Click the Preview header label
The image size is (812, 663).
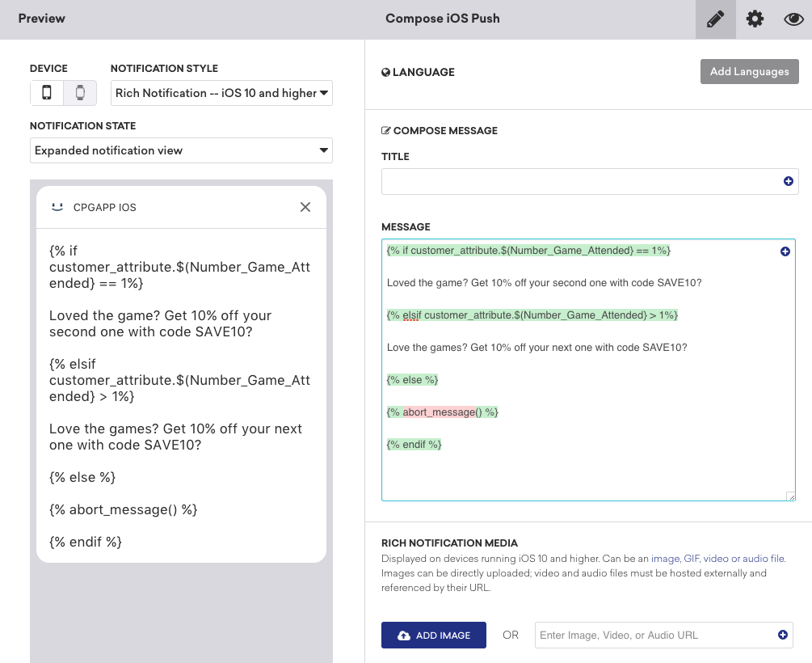42,19
